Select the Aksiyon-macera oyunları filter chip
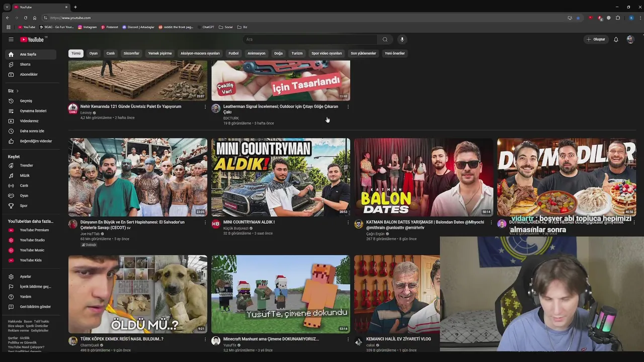The image size is (644, 362). coord(200,53)
